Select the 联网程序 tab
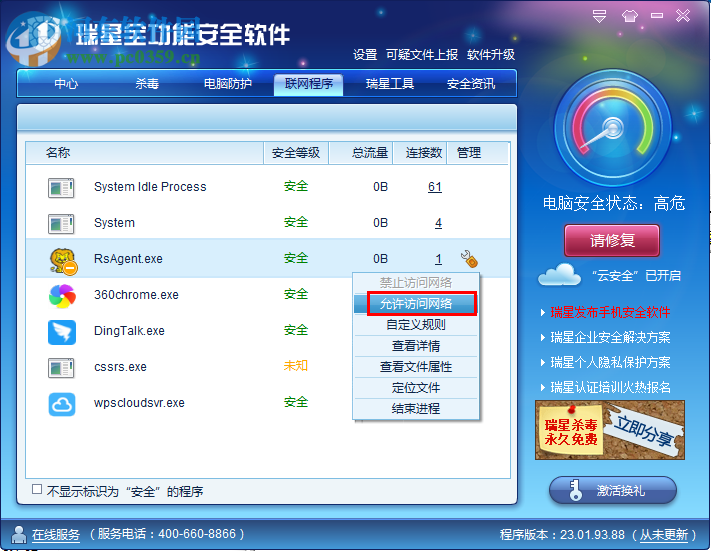 click(308, 84)
